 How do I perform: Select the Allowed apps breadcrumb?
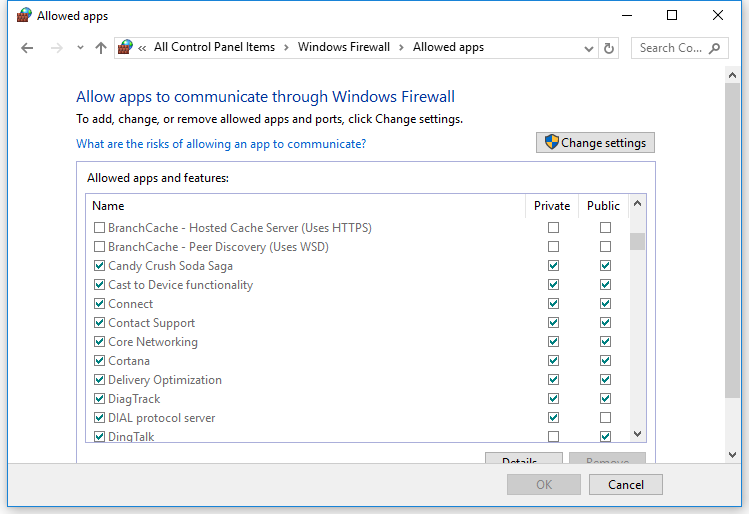pos(448,47)
